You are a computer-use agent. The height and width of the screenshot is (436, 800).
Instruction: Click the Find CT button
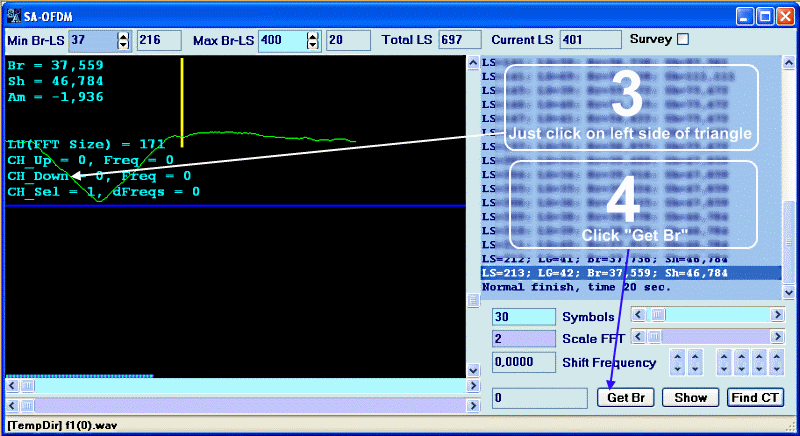[755, 397]
